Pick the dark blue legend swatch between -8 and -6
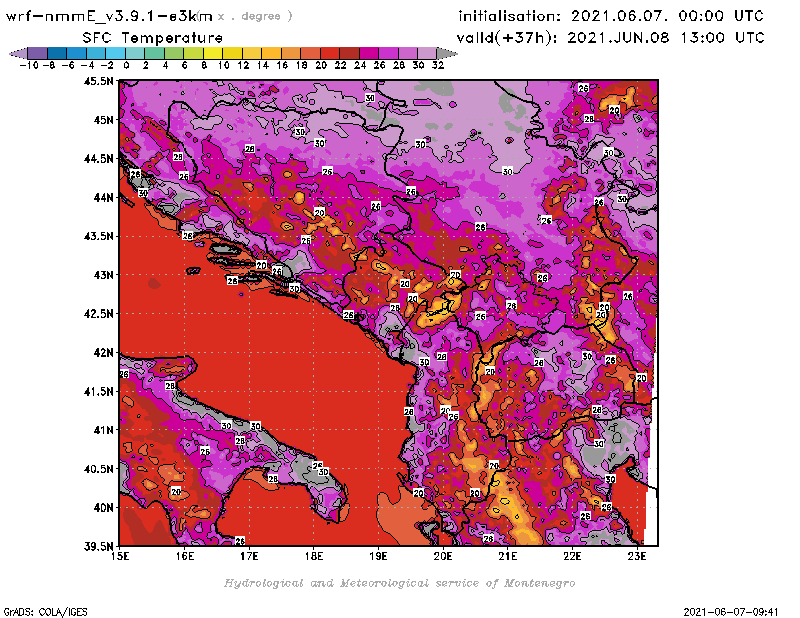800x618 pixels. [57, 53]
